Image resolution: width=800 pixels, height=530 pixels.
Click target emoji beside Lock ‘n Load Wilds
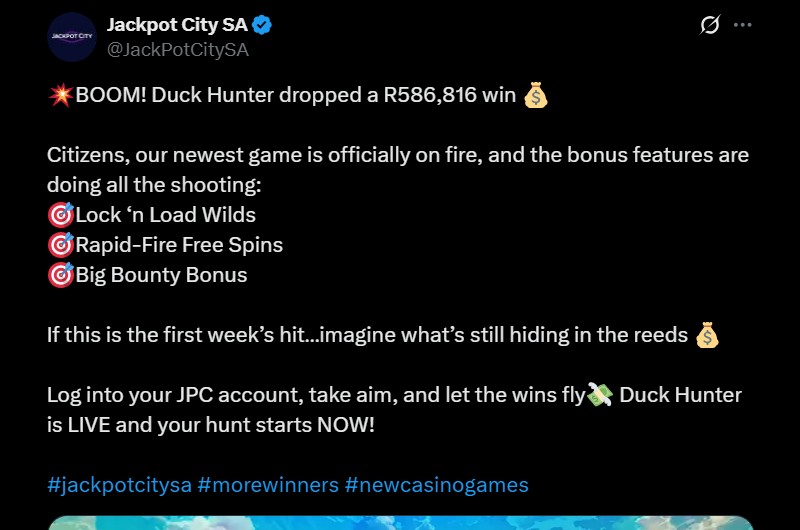(60, 215)
